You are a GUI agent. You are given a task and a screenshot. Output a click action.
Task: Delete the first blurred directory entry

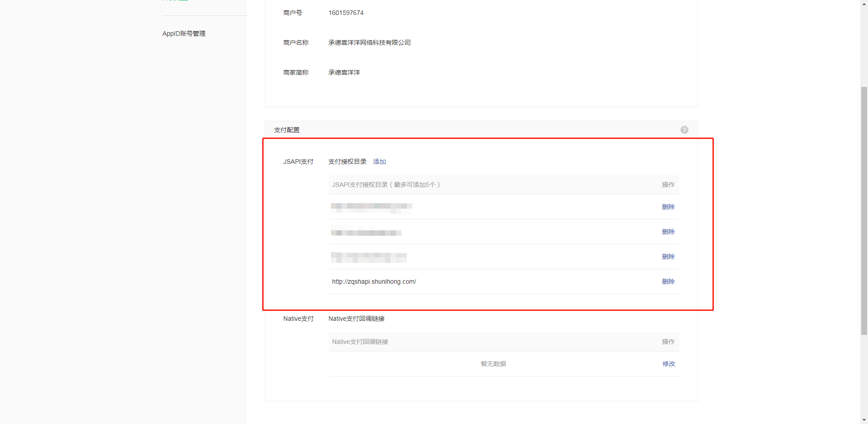pos(668,207)
